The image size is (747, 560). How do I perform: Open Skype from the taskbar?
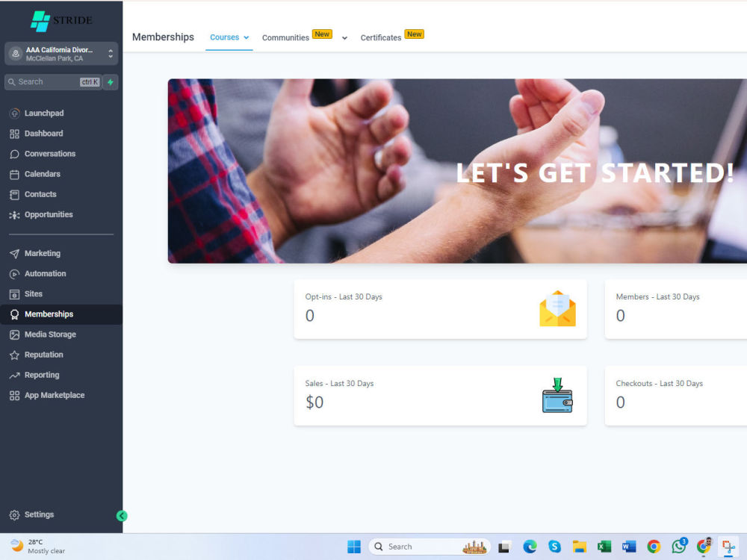pyautogui.click(x=554, y=547)
